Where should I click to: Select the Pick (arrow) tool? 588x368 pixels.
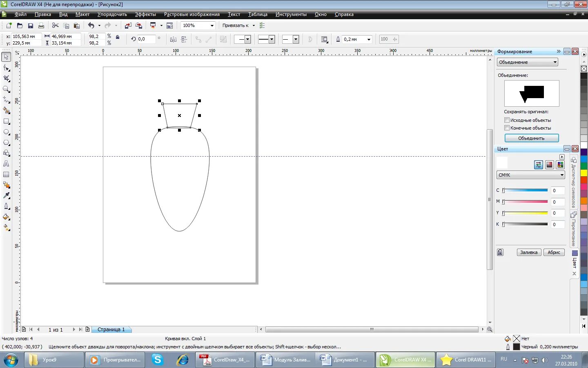(x=6, y=57)
